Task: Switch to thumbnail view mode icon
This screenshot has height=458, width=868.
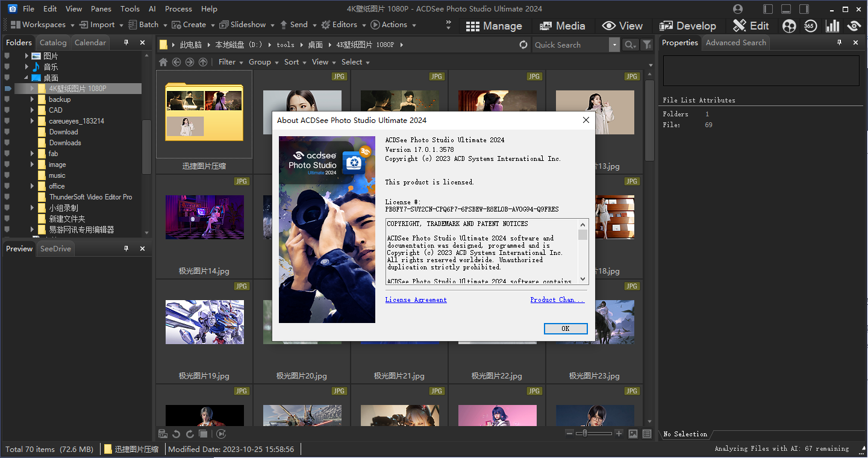Action: point(633,434)
